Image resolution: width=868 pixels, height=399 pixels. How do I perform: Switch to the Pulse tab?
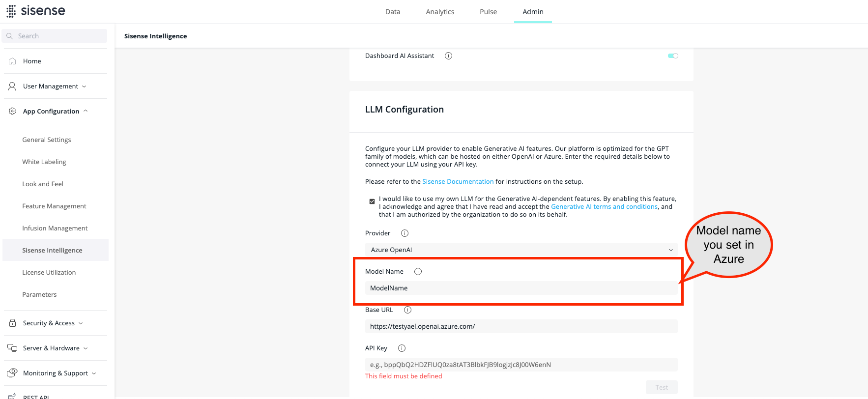pos(488,12)
